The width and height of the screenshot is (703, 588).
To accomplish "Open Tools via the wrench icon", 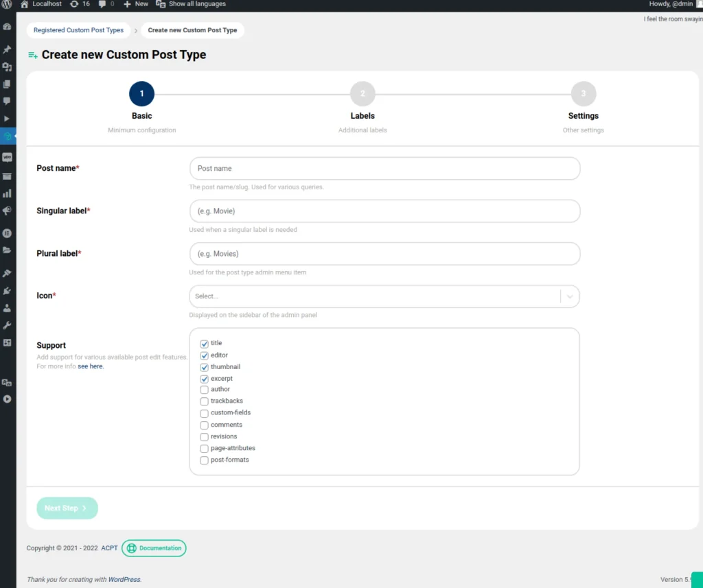I will pos(7,325).
